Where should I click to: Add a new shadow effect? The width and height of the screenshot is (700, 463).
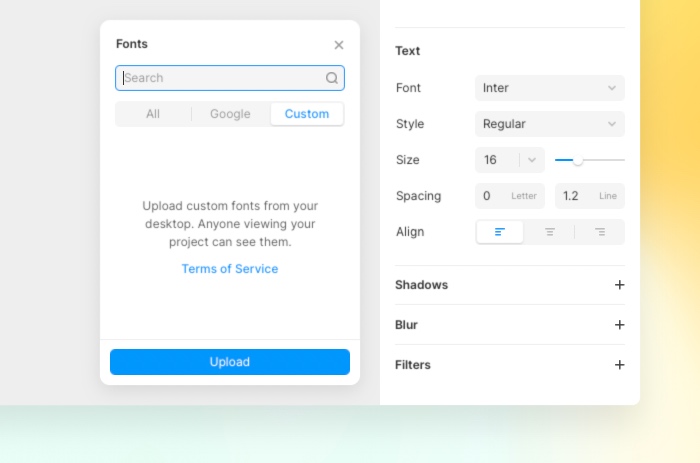pyautogui.click(x=619, y=285)
